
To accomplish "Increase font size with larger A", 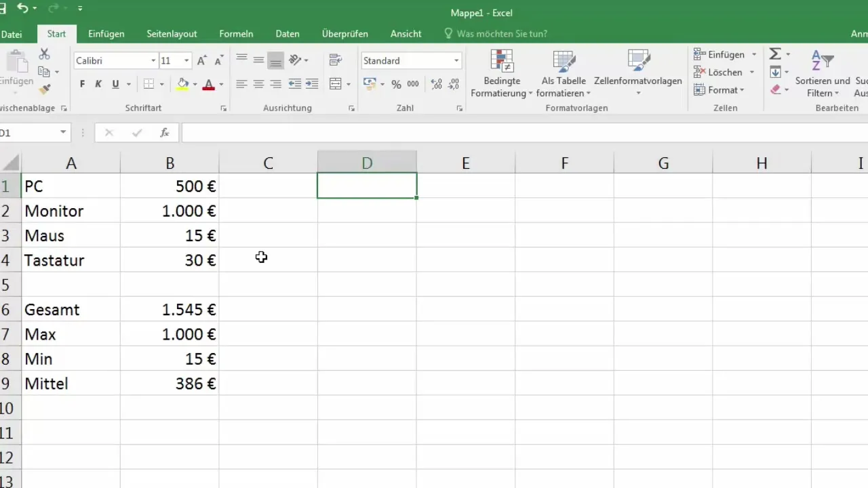I will click(201, 61).
